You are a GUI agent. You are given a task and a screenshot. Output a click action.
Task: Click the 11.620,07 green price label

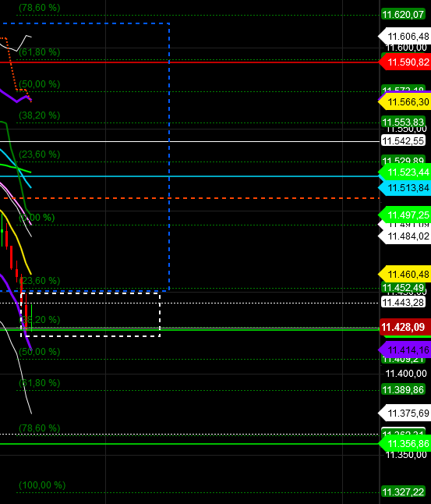pos(403,15)
